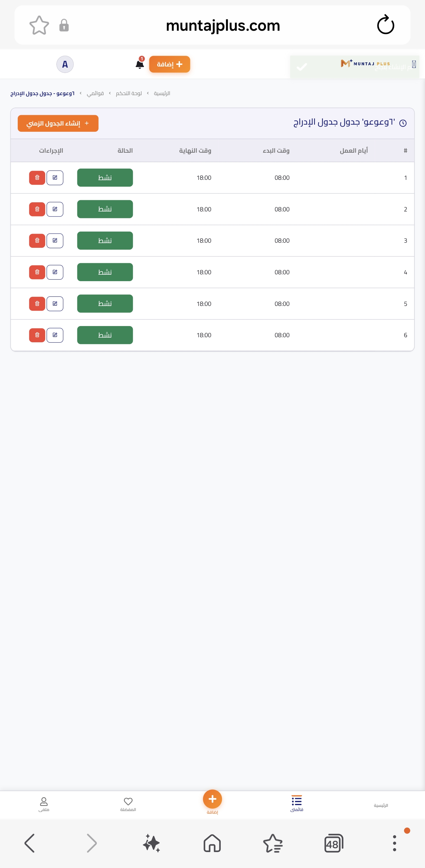
Task: Delete schedule row 1 with trash icon
Action: click(x=37, y=177)
